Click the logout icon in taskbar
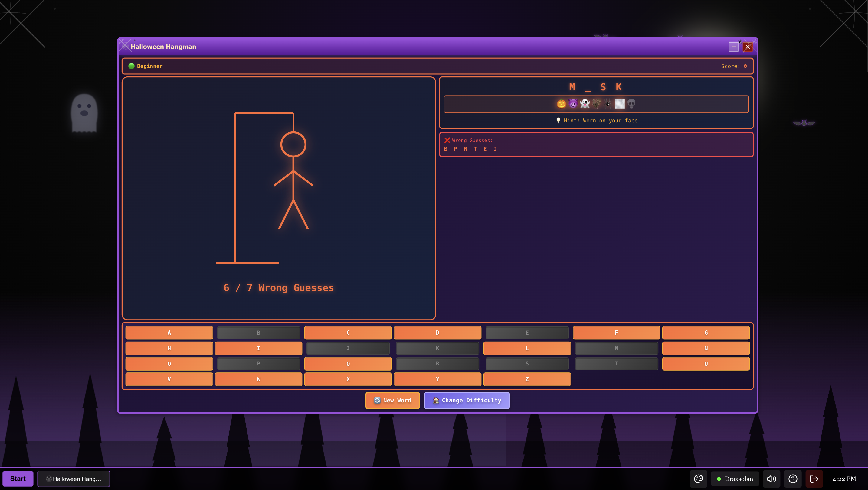 tap(814, 479)
